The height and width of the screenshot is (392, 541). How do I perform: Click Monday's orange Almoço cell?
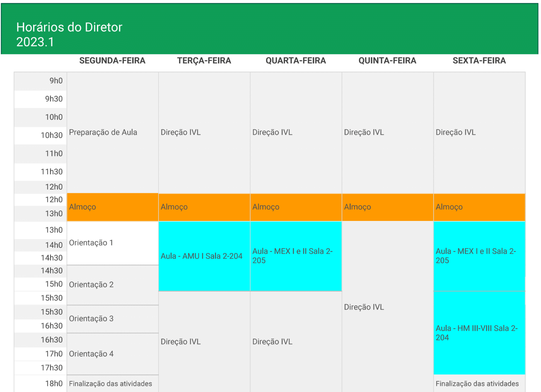pos(112,207)
